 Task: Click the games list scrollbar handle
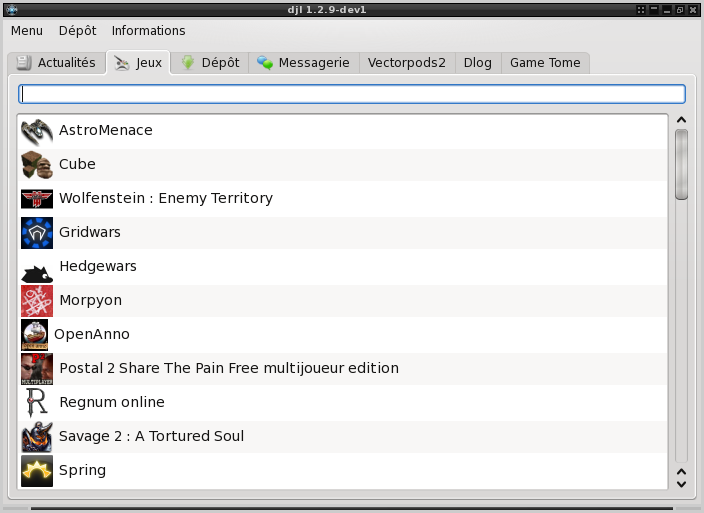coord(682,164)
